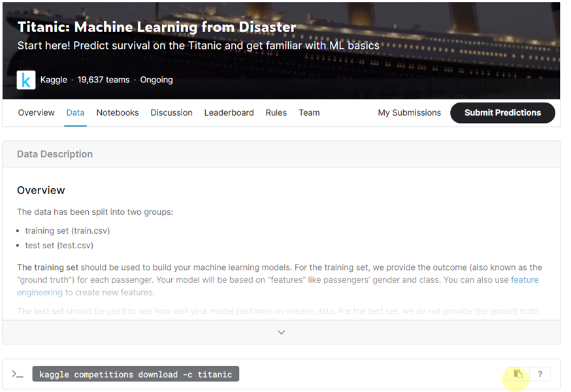Click the test set (test.csv) bullet
Image resolution: width=571 pixels, height=392 pixels.
click(x=59, y=246)
